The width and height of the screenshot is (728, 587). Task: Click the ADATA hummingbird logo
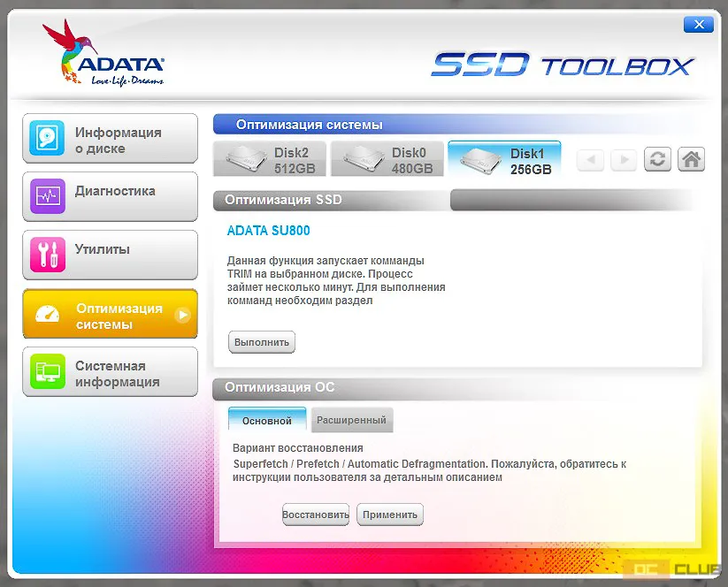103,52
